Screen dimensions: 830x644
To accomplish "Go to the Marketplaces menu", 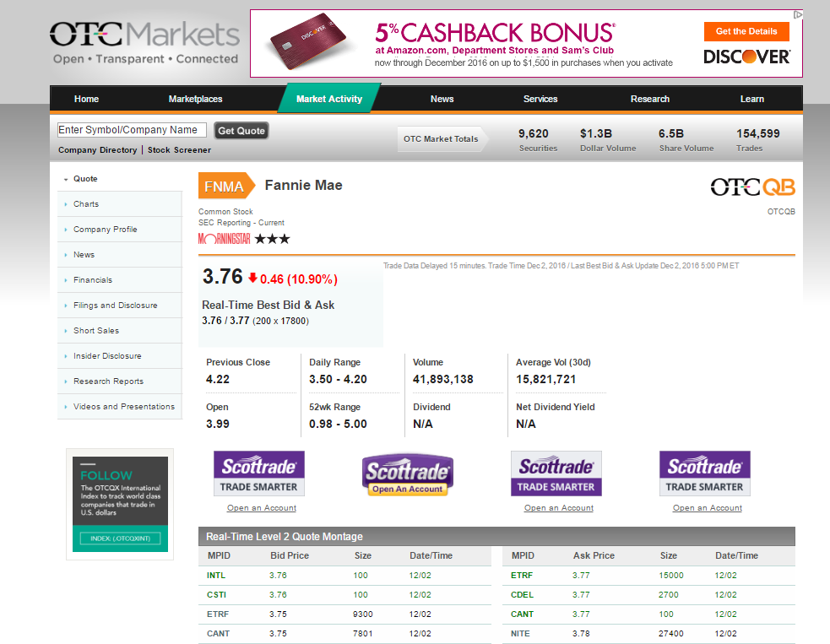I will point(195,99).
